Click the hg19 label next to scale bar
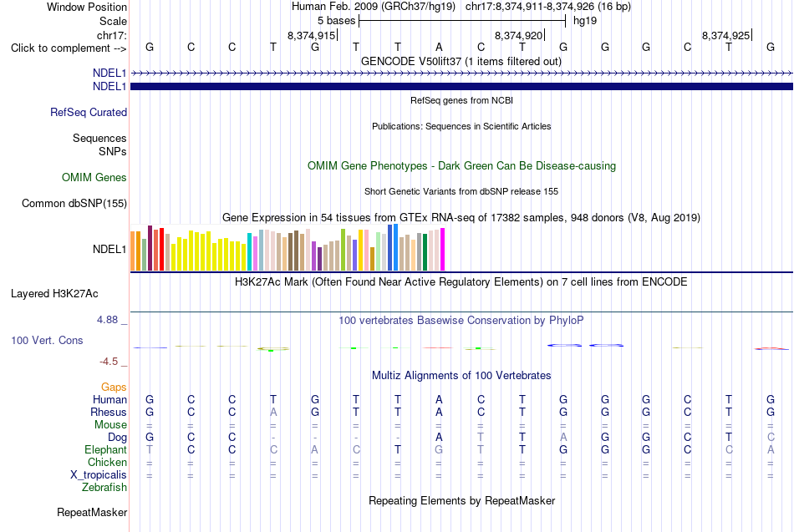The height and width of the screenshot is (532, 794). 585,21
